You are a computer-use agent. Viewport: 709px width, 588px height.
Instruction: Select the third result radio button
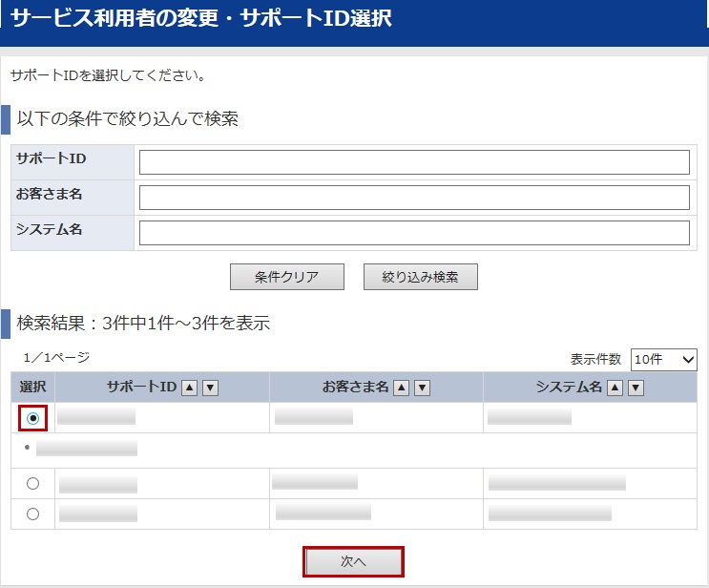coord(33,514)
